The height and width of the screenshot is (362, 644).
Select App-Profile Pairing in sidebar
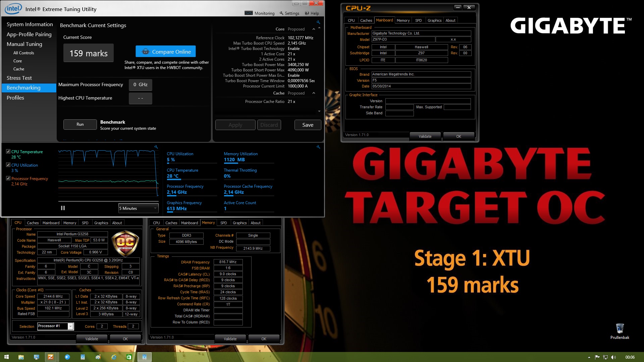tap(29, 34)
